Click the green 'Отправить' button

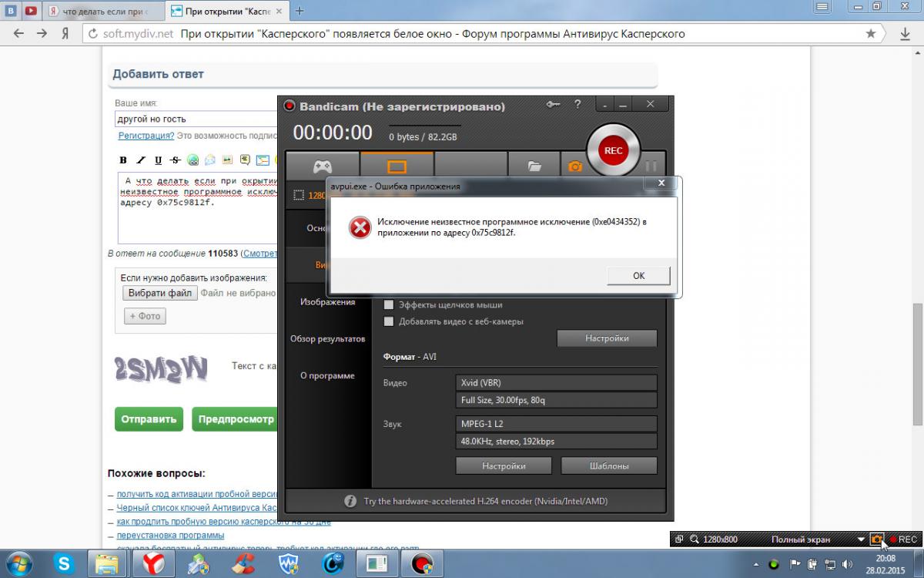(149, 419)
